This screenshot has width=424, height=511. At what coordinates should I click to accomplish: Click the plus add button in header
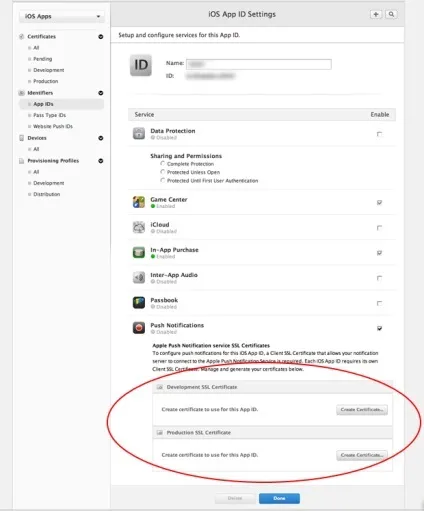[x=376, y=14]
